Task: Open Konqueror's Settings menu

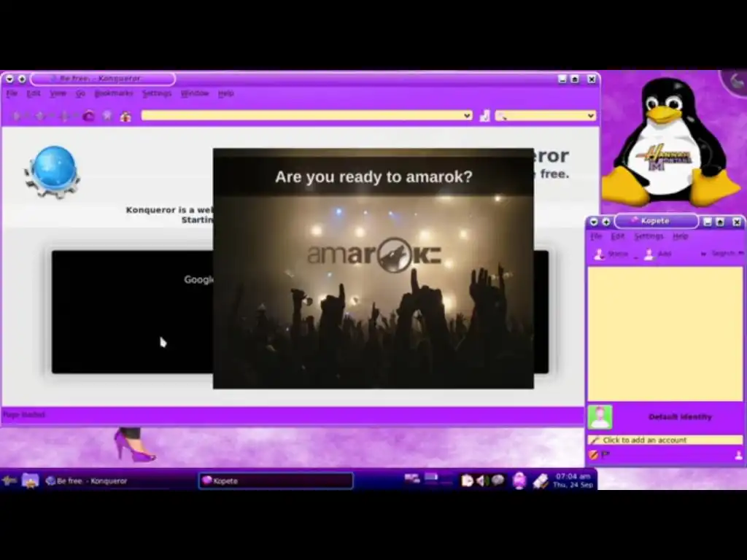Action: [x=157, y=93]
